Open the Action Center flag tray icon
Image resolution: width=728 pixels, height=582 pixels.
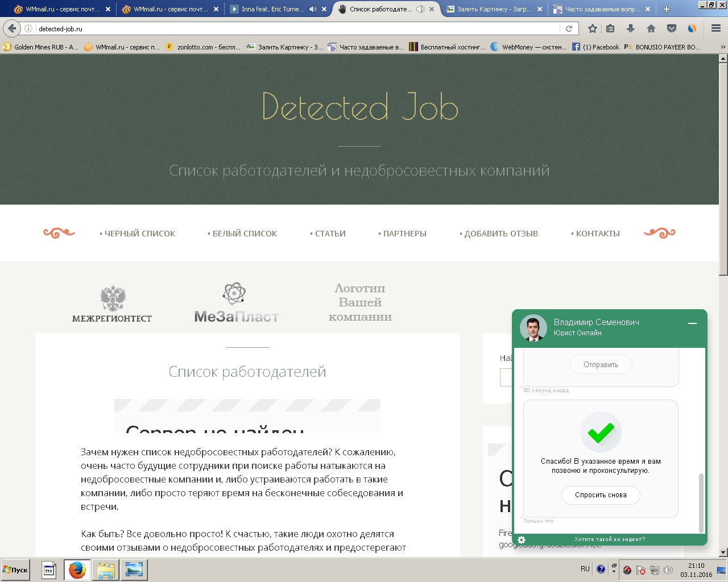point(641,570)
